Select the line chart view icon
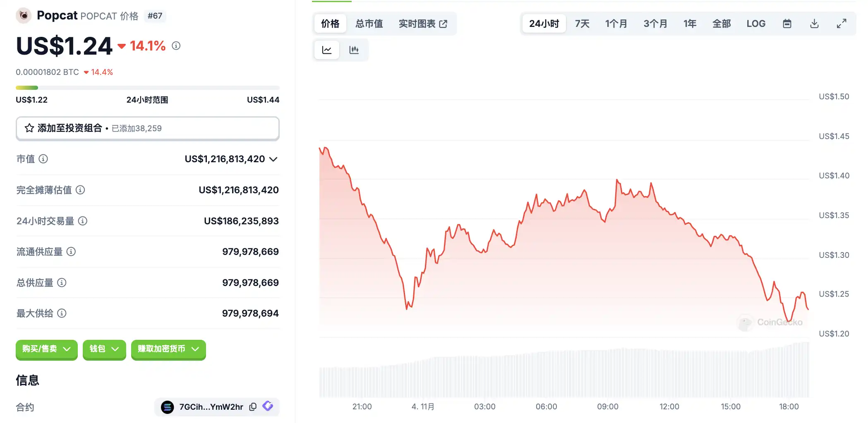Viewport: 868px width, 423px height. point(327,50)
